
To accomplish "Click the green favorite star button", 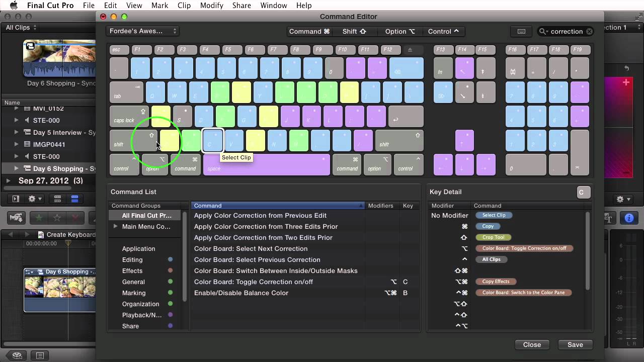I will point(38,218).
